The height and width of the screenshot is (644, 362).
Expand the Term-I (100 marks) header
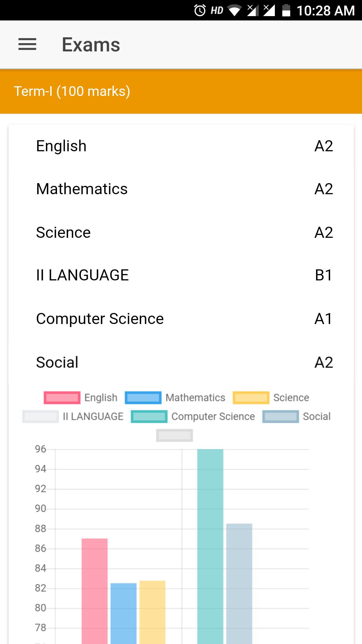click(181, 92)
